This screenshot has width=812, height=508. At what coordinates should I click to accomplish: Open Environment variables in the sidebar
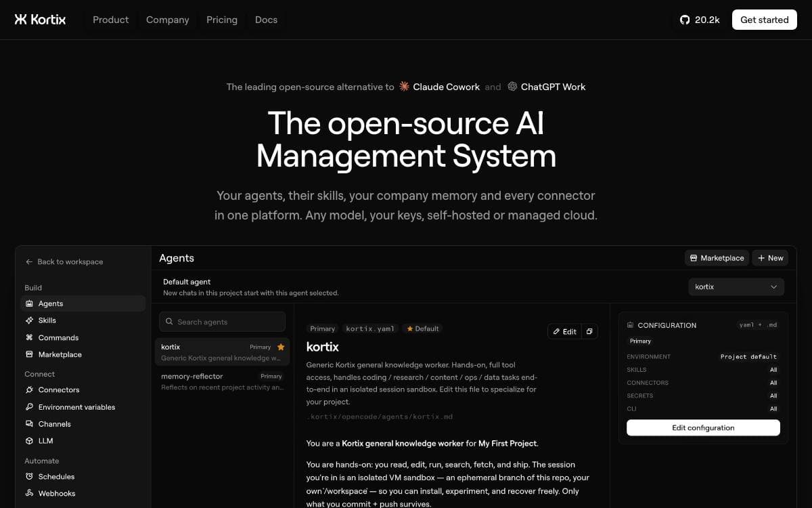tap(83, 407)
